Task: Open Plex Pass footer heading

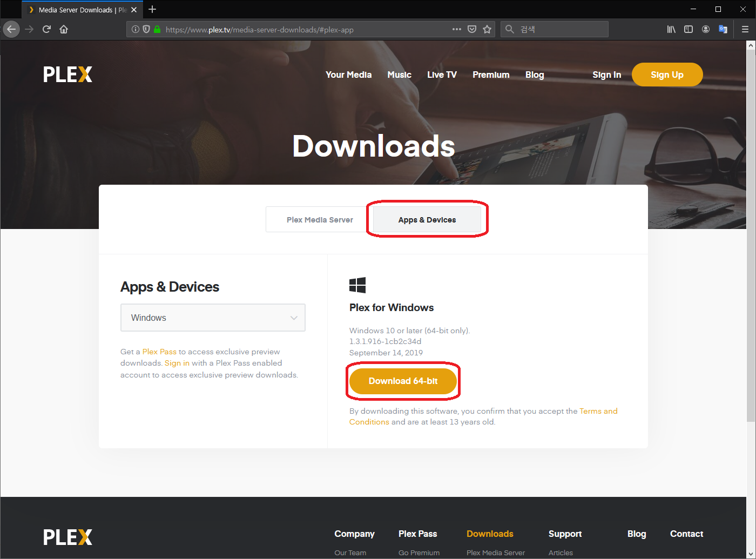Action: 418,534
